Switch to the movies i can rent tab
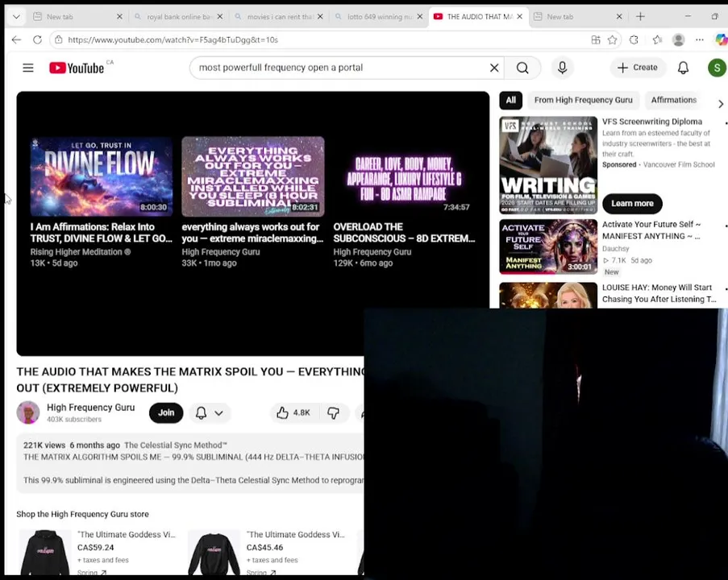 (279, 17)
